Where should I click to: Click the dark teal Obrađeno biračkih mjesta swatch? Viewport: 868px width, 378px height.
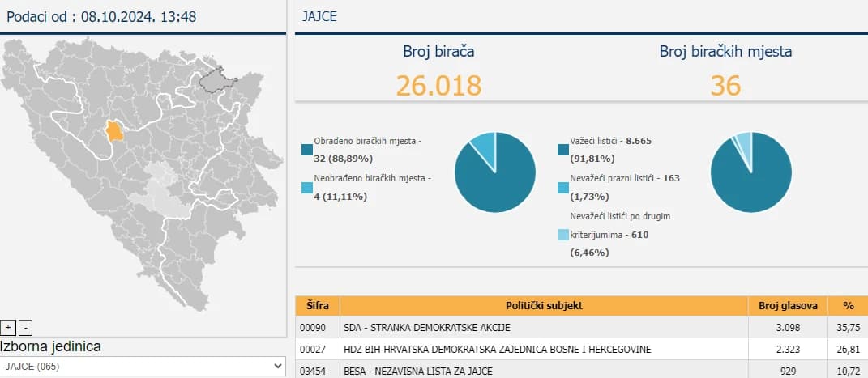(307, 150)
